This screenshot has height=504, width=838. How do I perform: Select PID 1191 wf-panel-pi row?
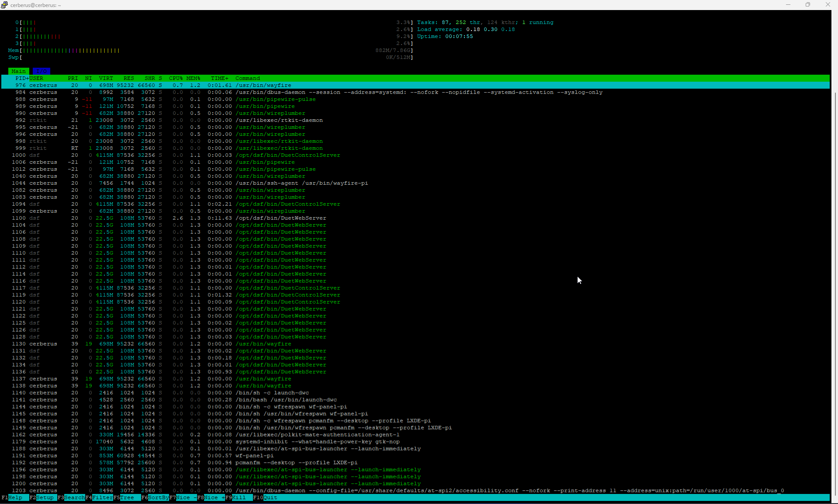pos(415,456)
